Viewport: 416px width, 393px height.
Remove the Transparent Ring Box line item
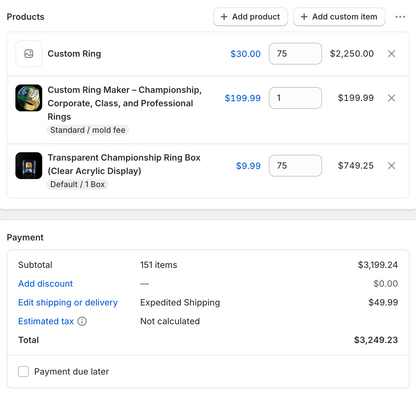pos(391,166)
